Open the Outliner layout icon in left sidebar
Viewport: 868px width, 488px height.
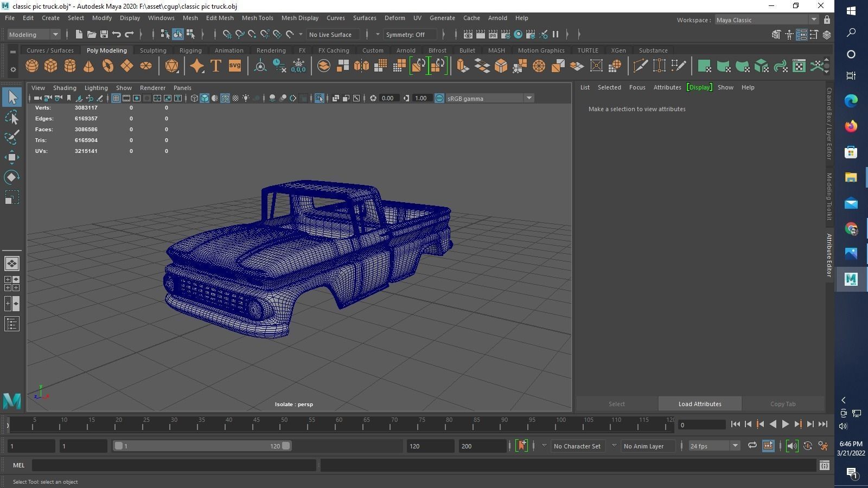[x=12, y=324]
